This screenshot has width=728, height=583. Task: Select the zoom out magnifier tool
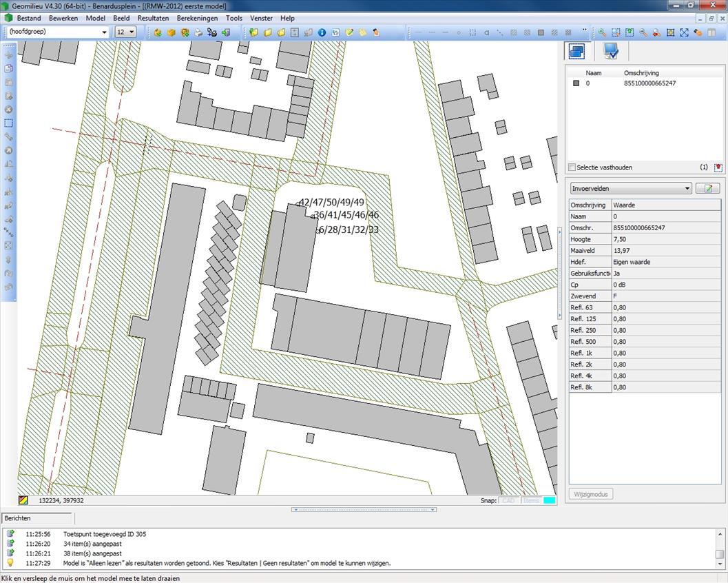coord(643,32)
